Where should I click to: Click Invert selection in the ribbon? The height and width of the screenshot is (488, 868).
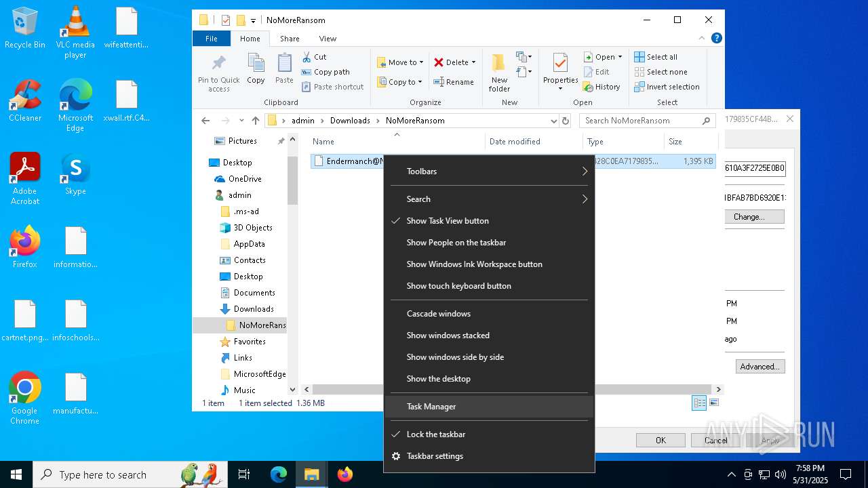tap(667, 87)
